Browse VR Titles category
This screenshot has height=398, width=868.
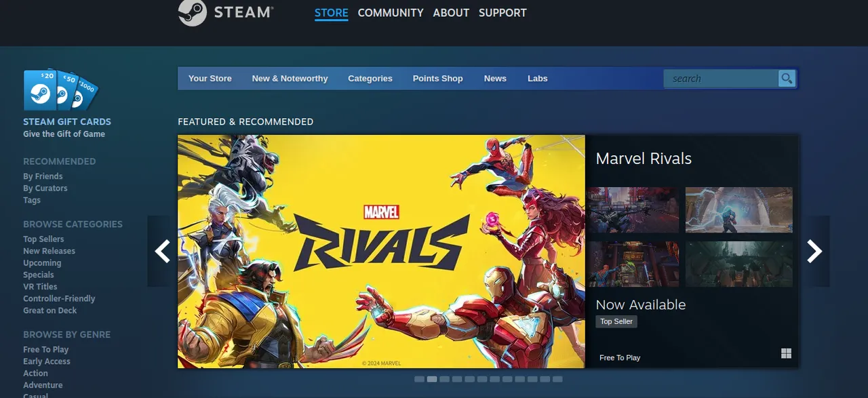(x=40, y=287)
